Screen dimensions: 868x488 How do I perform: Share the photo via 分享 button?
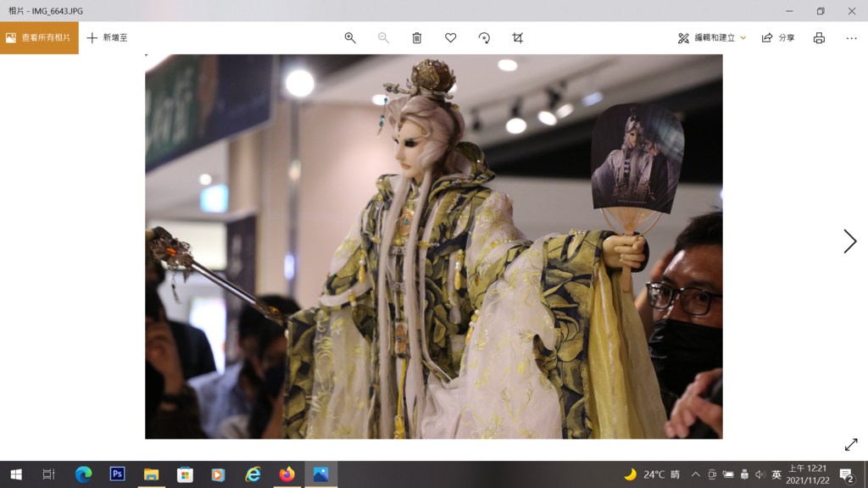[778, 37]
